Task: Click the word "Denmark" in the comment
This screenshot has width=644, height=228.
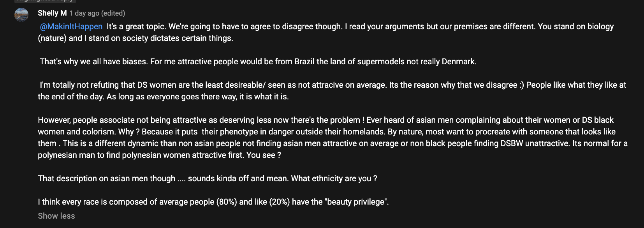Action: (459, 62)
